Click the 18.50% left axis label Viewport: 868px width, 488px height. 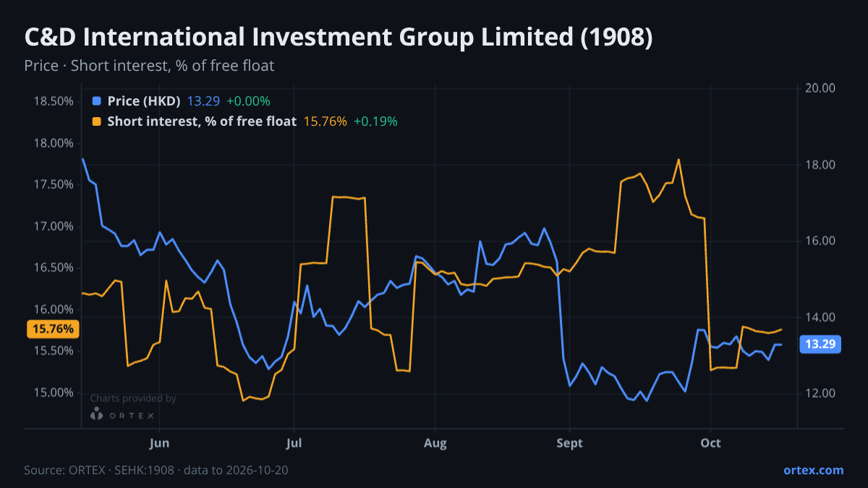54,101
